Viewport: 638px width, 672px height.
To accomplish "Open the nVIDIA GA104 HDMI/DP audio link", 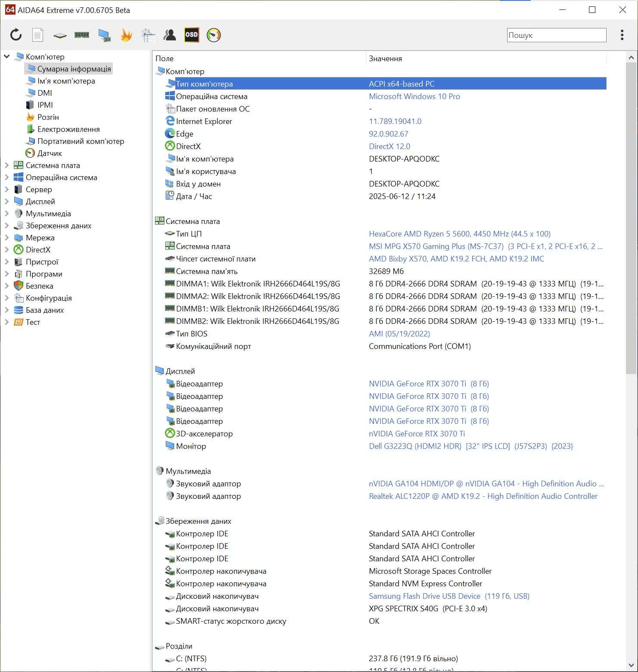I will pos(486,483).
